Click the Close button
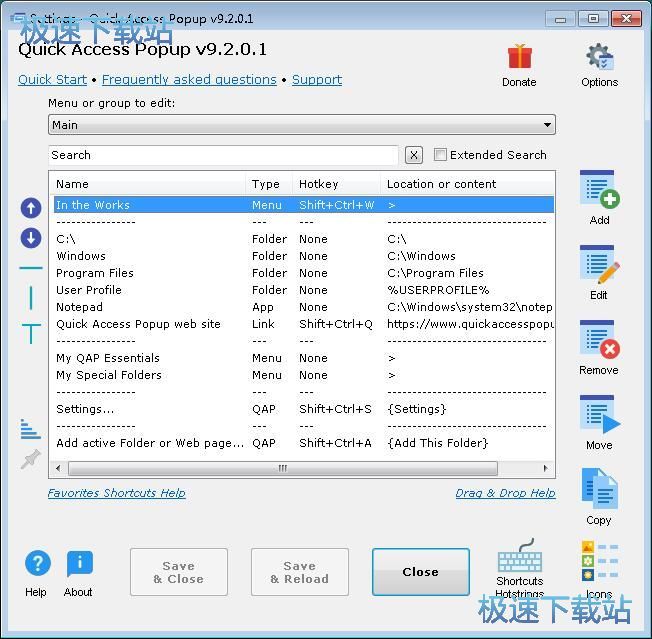Image resolution: width=652 pixels, height=639 pixels. point(421,572)
